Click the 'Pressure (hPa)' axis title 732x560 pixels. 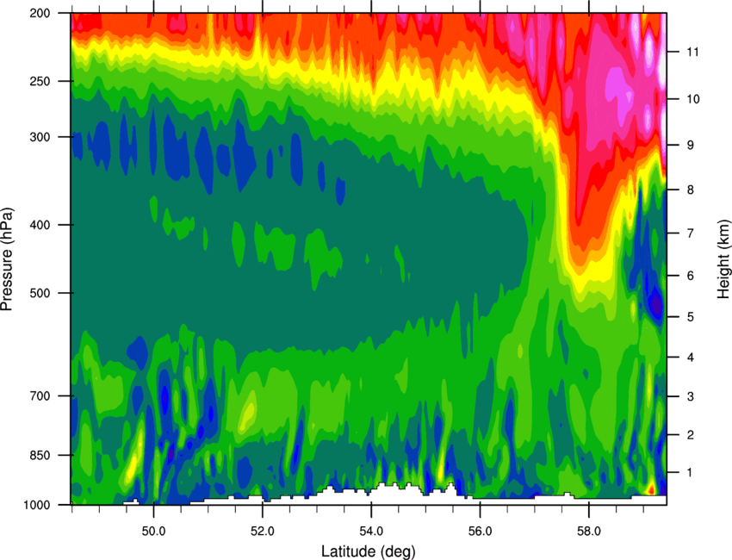point(7,259)
